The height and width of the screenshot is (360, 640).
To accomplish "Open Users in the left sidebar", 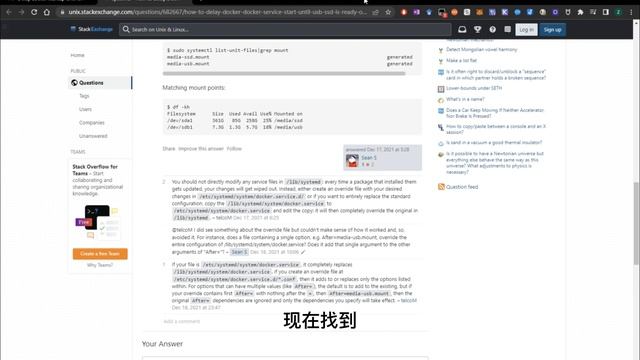I will click(x=85, y=109).
